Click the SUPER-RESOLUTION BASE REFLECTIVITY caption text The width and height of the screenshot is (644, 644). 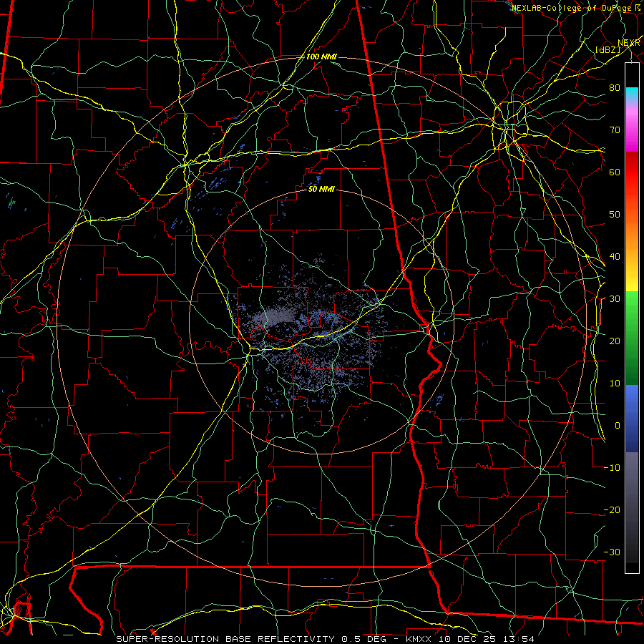point(225,639)
